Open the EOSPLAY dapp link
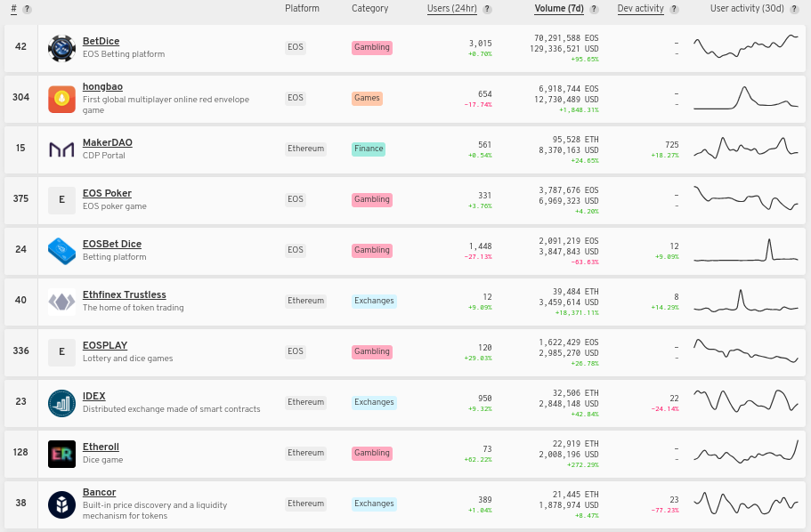The height and width of the screenshot is (532, 811). click(105, 345)
